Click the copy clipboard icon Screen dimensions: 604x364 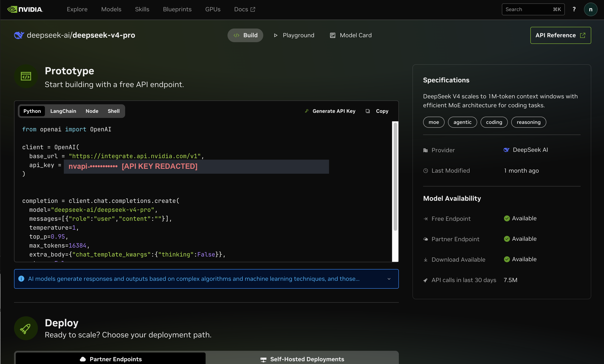pyautogui.click(x=368, y=111)
